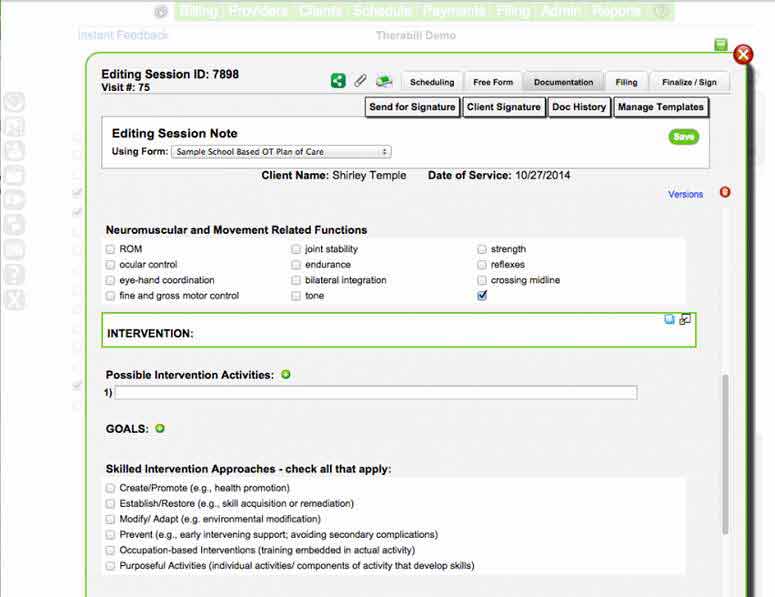Open the Using Form dropdown
Viewport: 775px width, 597px height.
coord(281,152)
